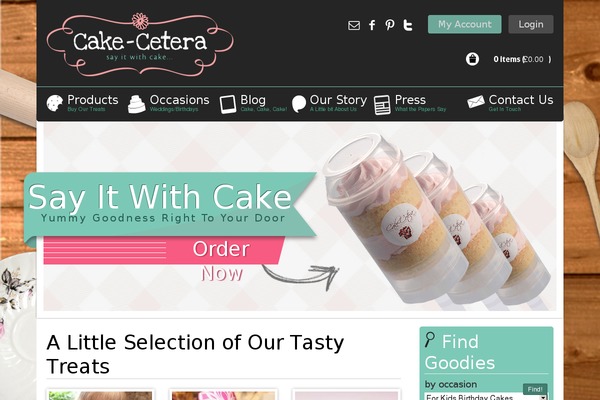The height and width of the screenshot is (400, 600).
Task: Click the newspaper Press icon
Action: tap(382, 104)
